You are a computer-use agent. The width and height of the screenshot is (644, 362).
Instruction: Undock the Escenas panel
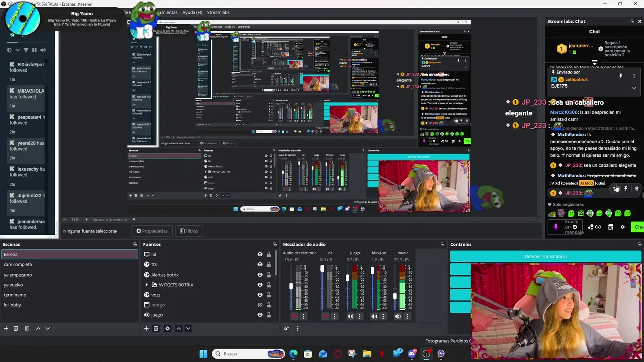[135, 244]
